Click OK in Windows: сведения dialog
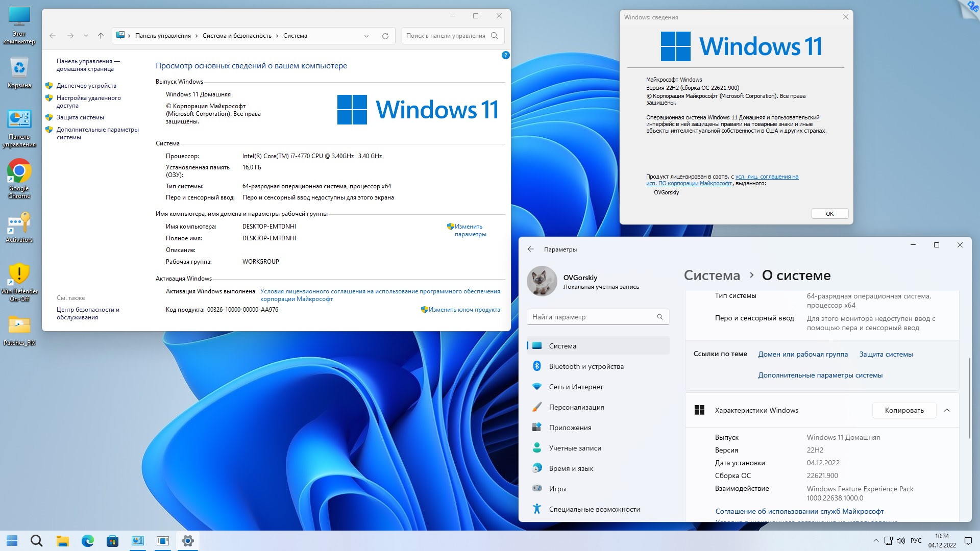This screenshot has width=980, height=551. pos(830,214)
